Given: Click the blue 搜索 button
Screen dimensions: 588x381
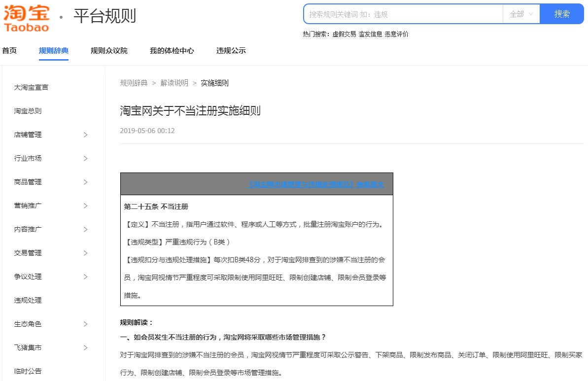Looking at the screenshot, I should (x=562, y=14).
